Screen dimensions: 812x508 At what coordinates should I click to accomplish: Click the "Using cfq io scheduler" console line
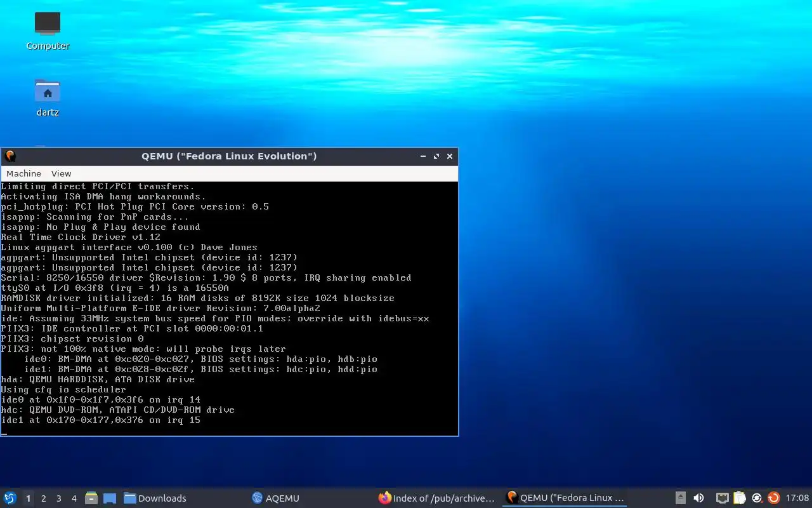coord(63,390)
